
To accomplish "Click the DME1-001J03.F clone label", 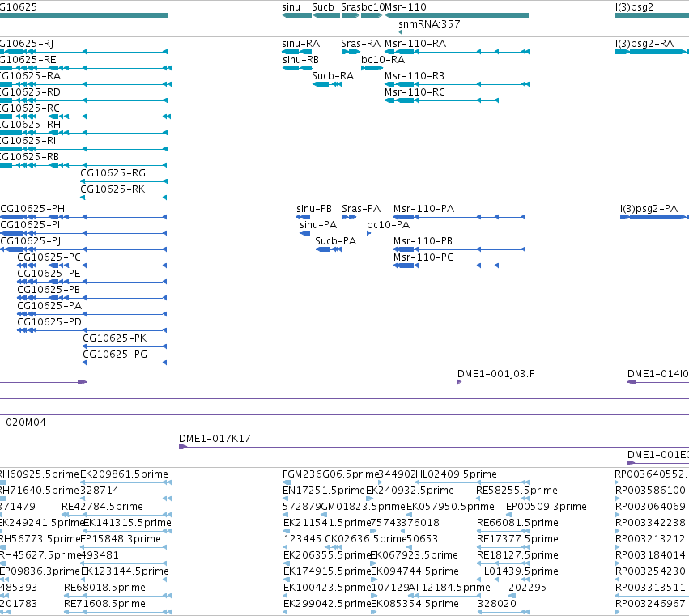I will (x=496, y=374).
